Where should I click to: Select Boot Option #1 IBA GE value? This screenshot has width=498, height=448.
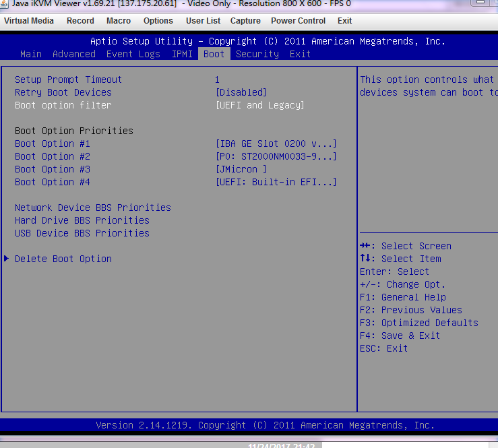click(276, 143)
